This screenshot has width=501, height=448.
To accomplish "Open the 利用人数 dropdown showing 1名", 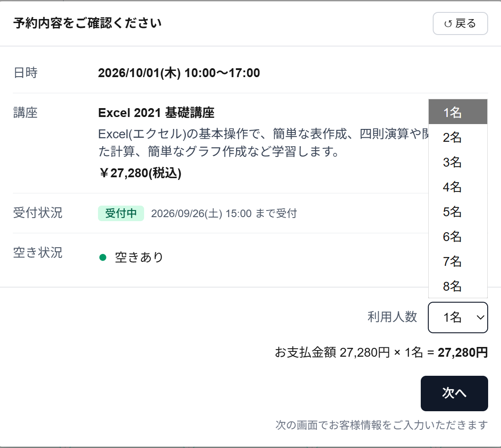I will [x=458, y=317].
